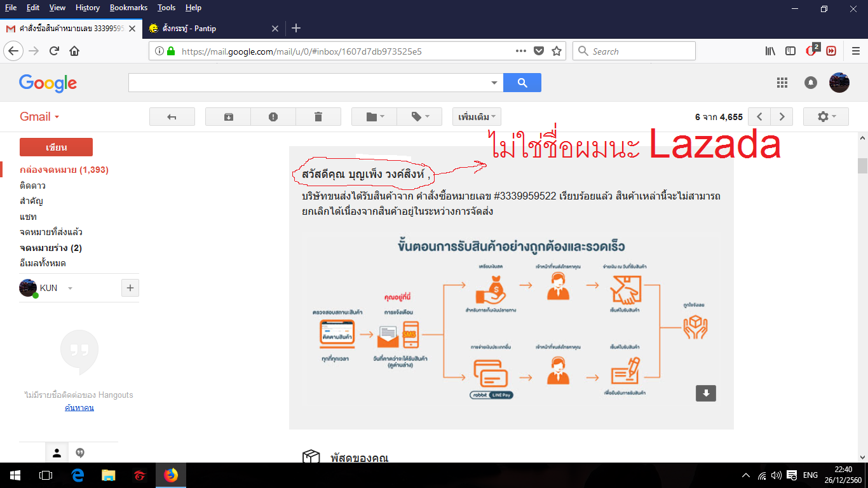
Task: Add a Hangouts contact with the plus button
Action: click(x=130, y=288)
